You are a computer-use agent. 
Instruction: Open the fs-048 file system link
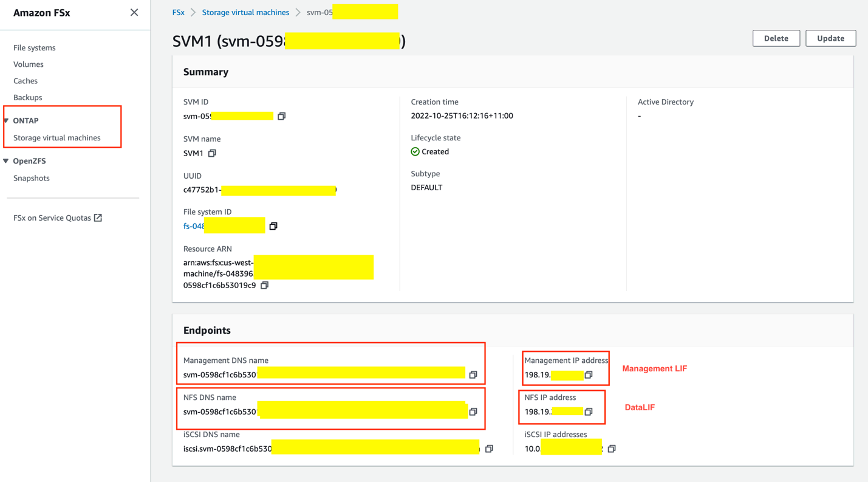click(x=194, y=226)
